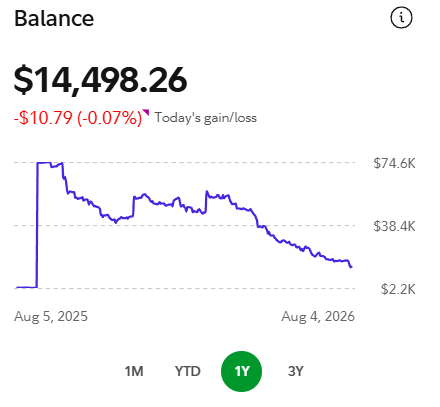
Task: Switch chart to YTD range
Action: point(188,371)
